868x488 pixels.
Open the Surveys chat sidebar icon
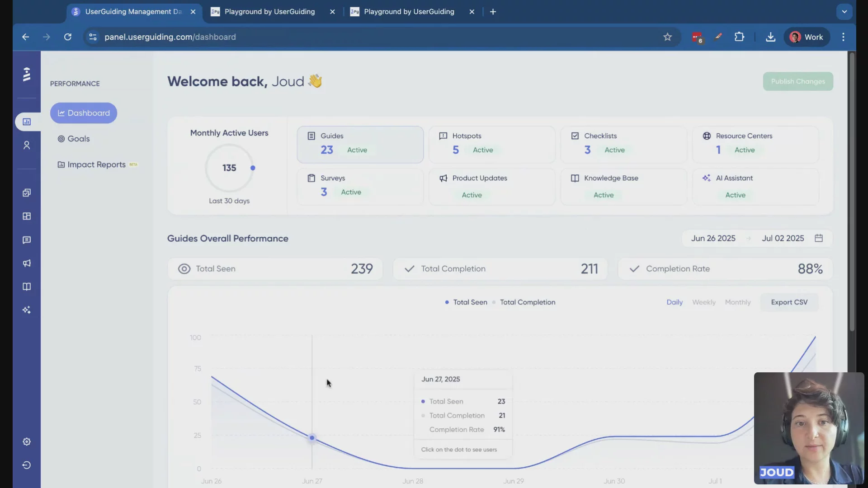[x=27, y=240]
